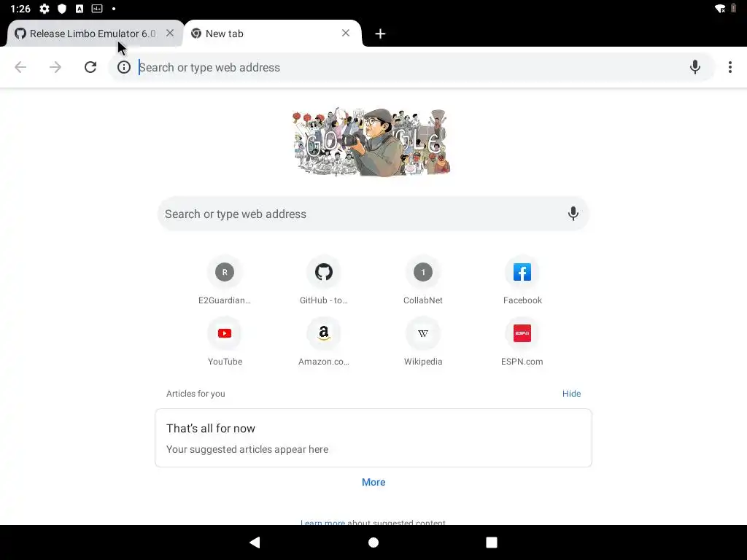The image size is (747, 560).
Task: Open Chrome three-dot overflow menu
Action: coord(729,67)
